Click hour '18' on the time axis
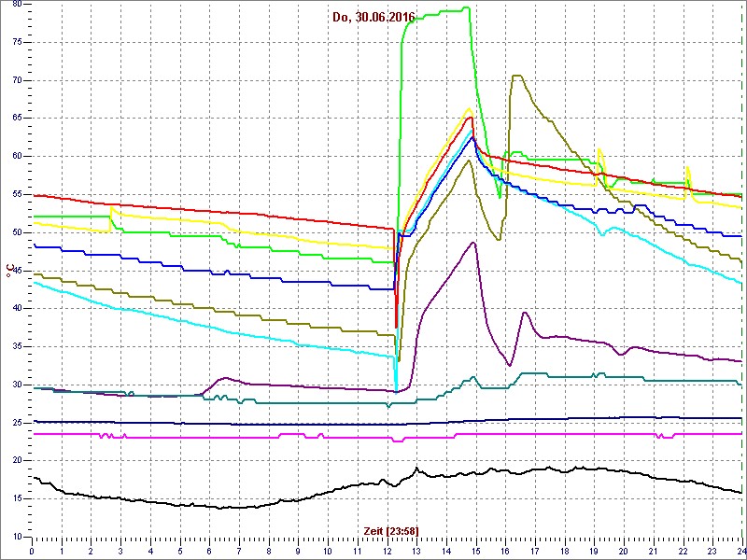 coord(565,551)
